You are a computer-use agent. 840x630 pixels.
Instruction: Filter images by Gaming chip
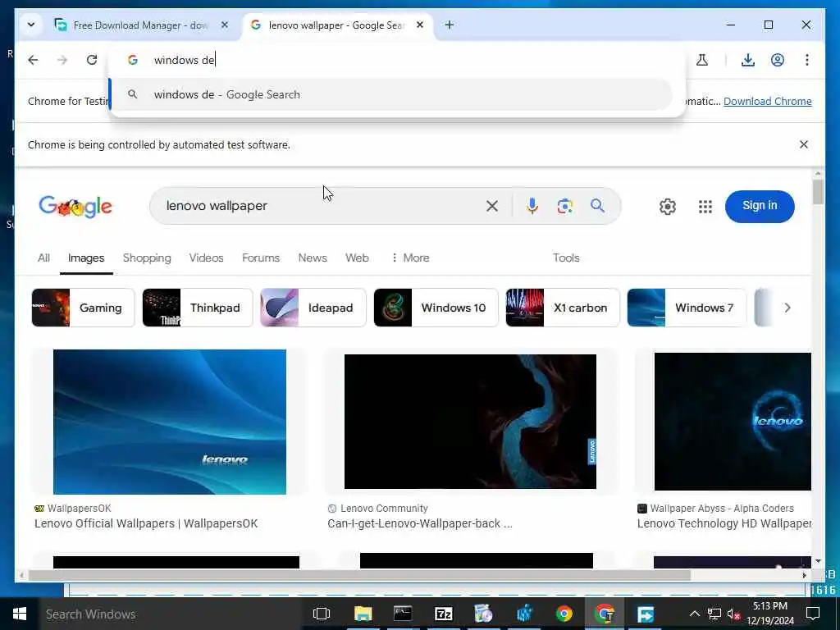(83, 308)
